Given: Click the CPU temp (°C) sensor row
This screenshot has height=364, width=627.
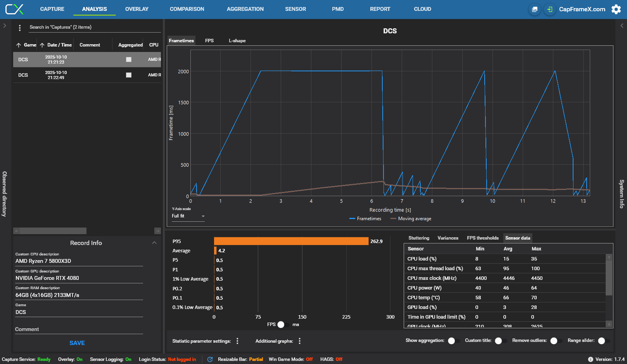Looking at the screenshot, I should [505, 298].
